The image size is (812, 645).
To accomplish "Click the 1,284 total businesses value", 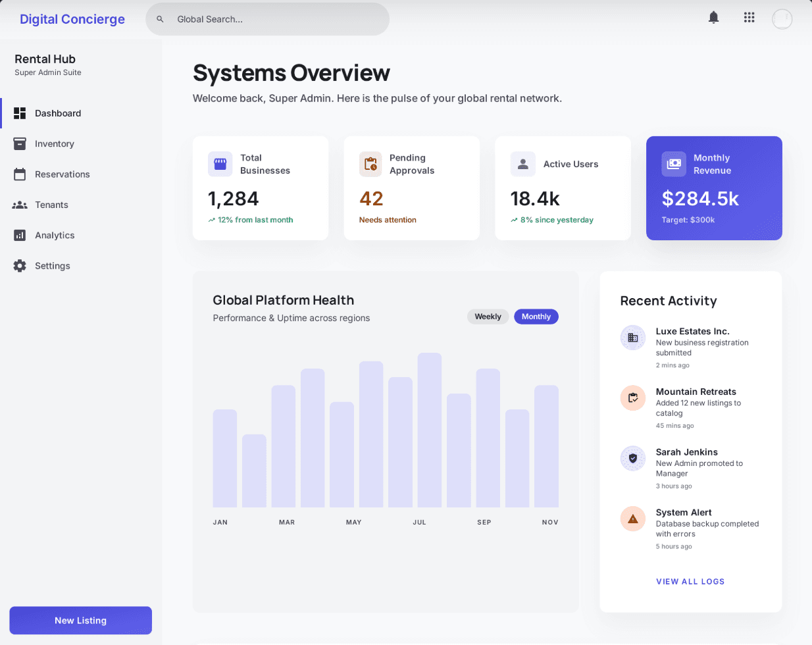I will tap(233, 199).
